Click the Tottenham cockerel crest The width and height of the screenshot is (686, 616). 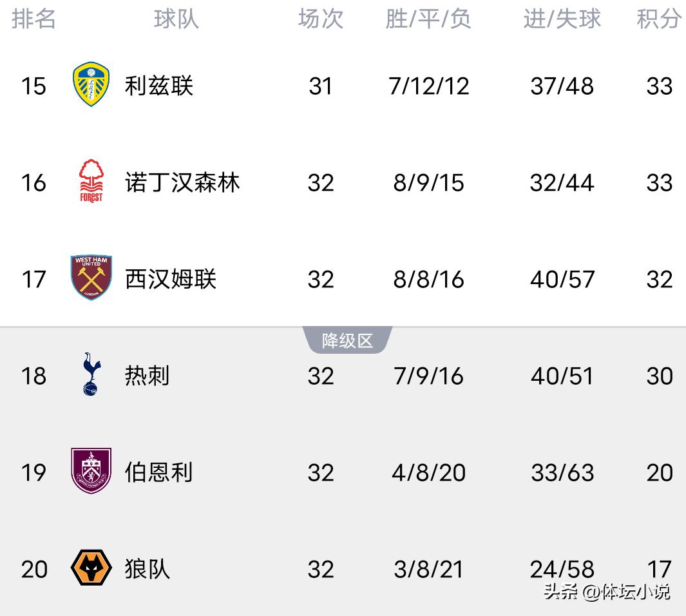(91, 374)
